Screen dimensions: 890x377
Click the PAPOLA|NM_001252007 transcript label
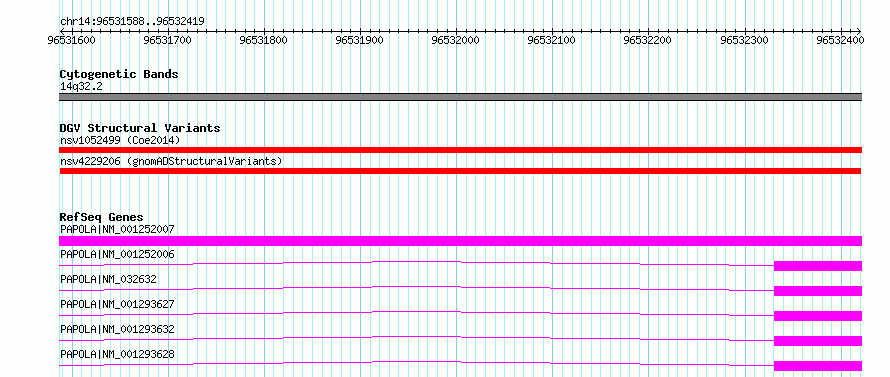coord(117,229)
